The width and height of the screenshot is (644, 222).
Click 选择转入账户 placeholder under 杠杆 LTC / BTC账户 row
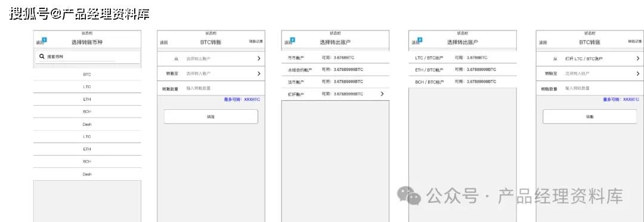tap(577, 73)
